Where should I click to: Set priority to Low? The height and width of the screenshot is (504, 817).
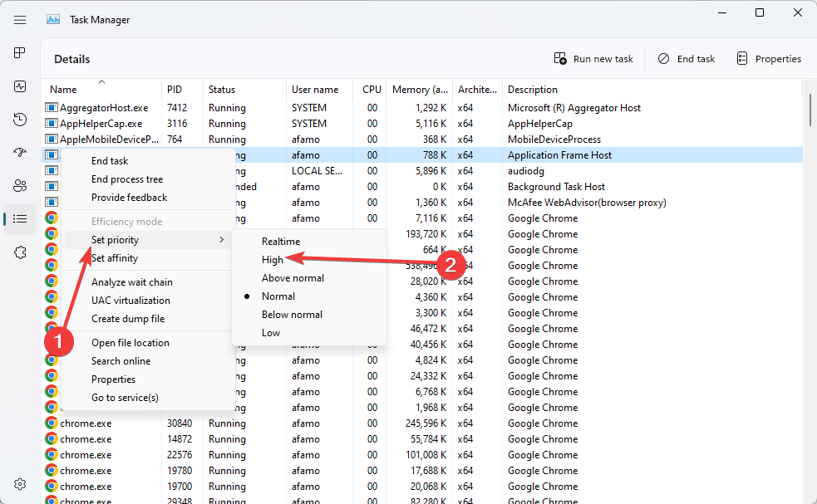(x=309, y=333)
